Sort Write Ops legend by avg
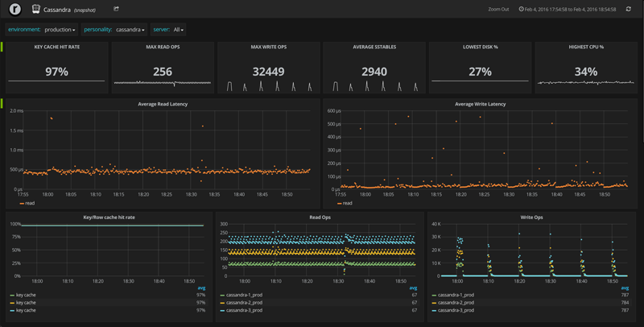The width and height of the screenshot is (644, 327). [x=625, y=288]
